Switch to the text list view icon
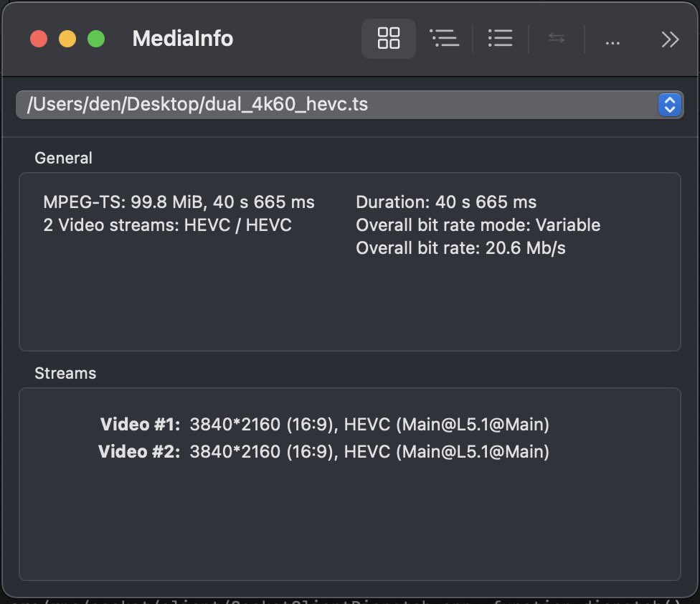The width and height of the screenshot is (700, 604). [500, 39]
